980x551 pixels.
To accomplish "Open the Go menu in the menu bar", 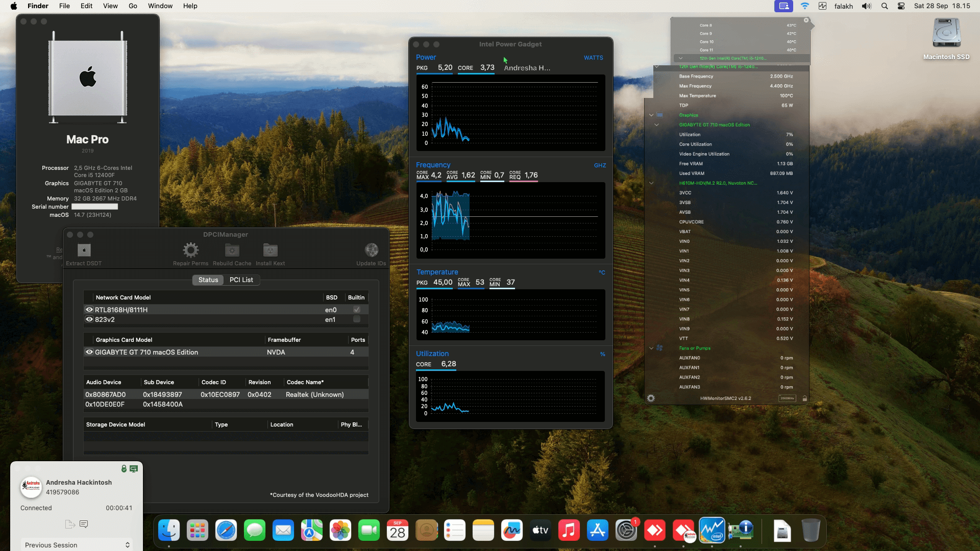I will coord(133,6).
